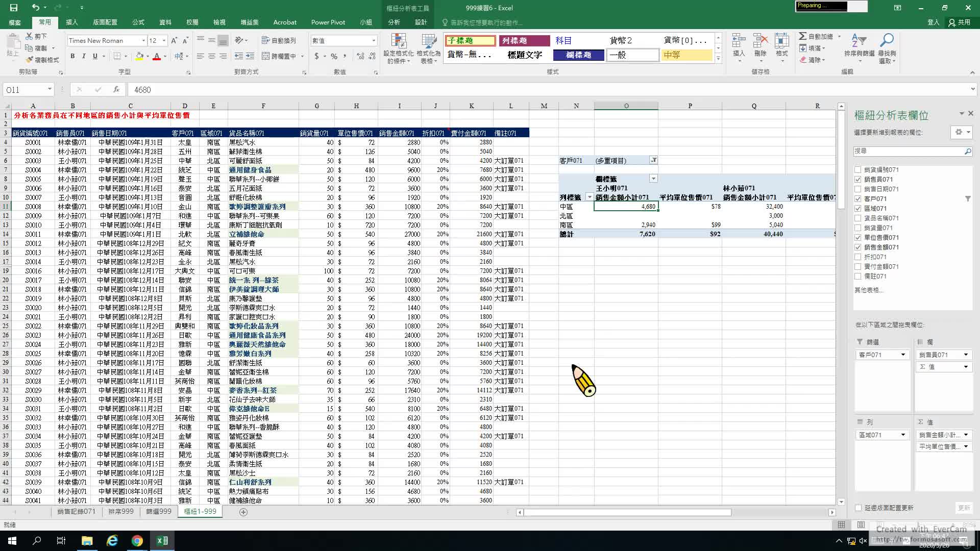Toggle Bold formatting button

[72, 56]
